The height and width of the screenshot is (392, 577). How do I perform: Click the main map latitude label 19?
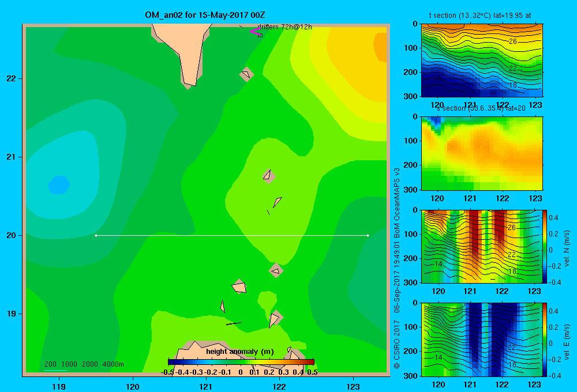click(12, 314)
